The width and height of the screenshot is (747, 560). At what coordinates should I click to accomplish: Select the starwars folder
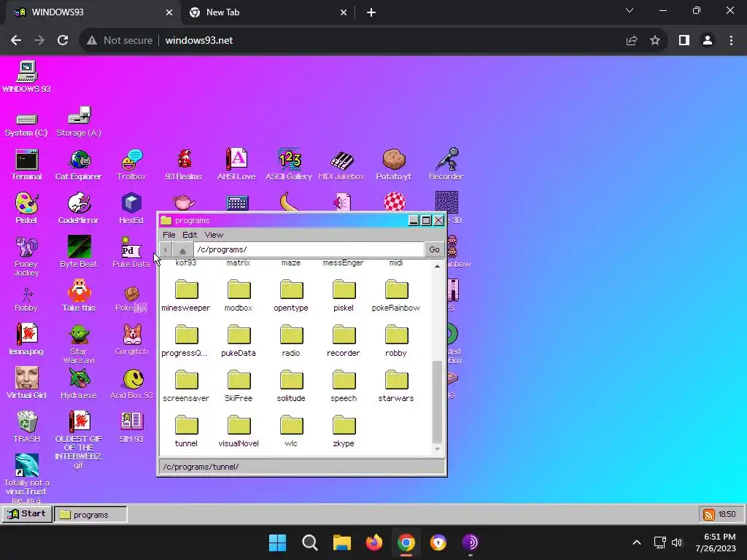396,386
